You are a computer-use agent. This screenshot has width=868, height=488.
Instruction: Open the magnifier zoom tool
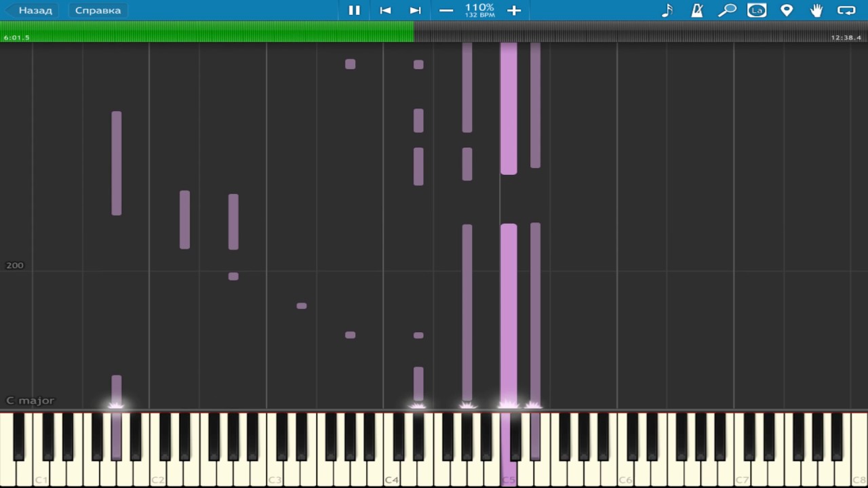tap(727, 10)
